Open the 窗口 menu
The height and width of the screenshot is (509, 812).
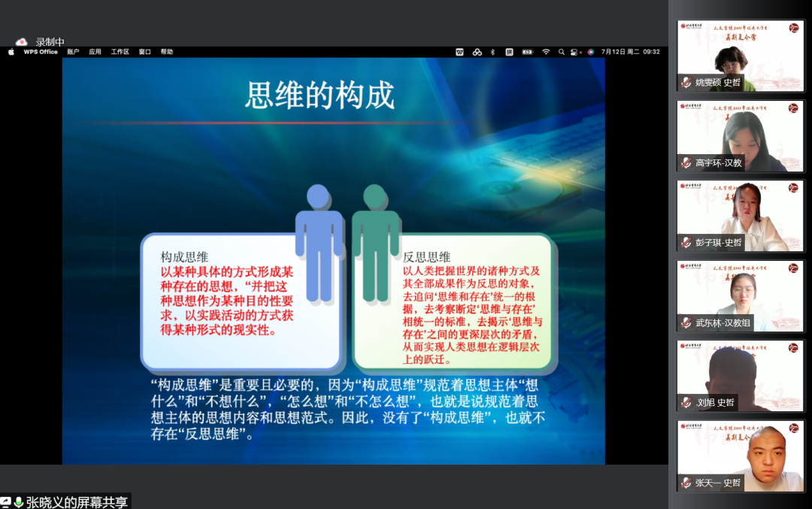[143, 52]
